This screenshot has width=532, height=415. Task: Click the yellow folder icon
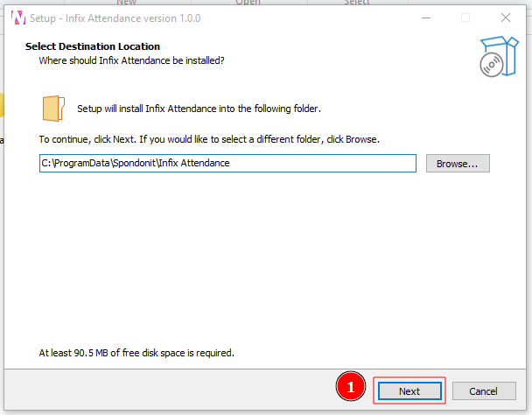click(53, 109)
